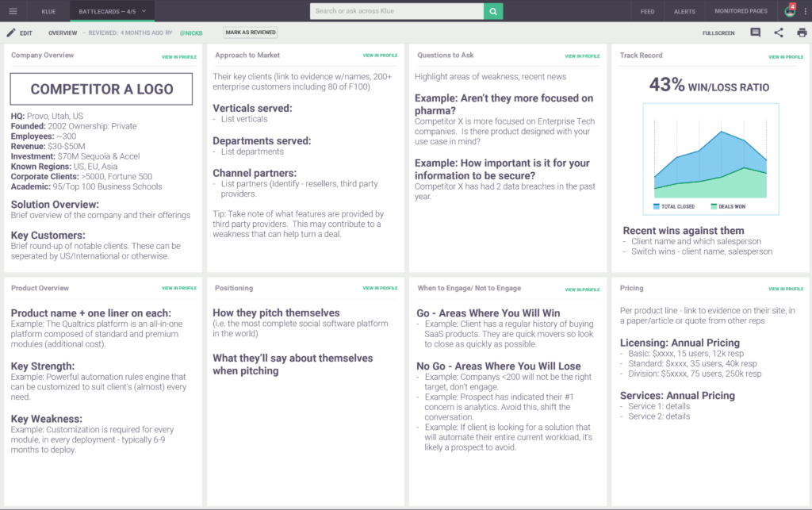Open the hamburger menu icon
Viewport: 812px width, 510px height.
(x=13, y=11)
